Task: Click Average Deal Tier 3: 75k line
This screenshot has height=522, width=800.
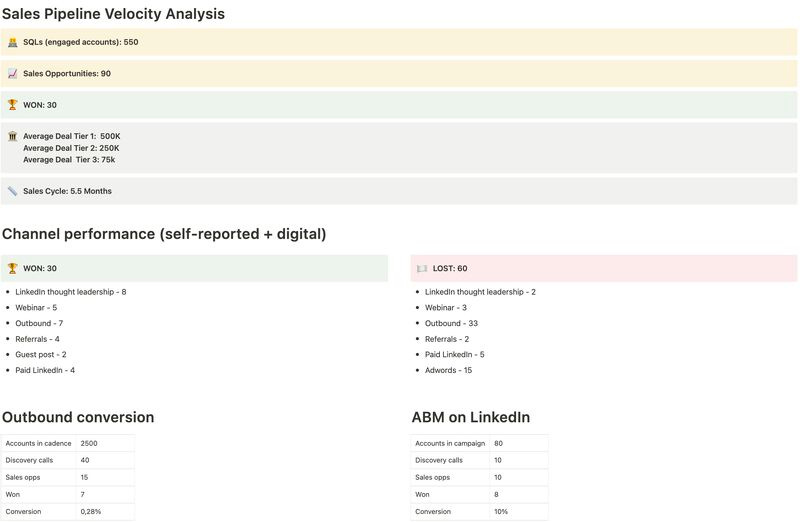Action: click(x=69, y=160)
